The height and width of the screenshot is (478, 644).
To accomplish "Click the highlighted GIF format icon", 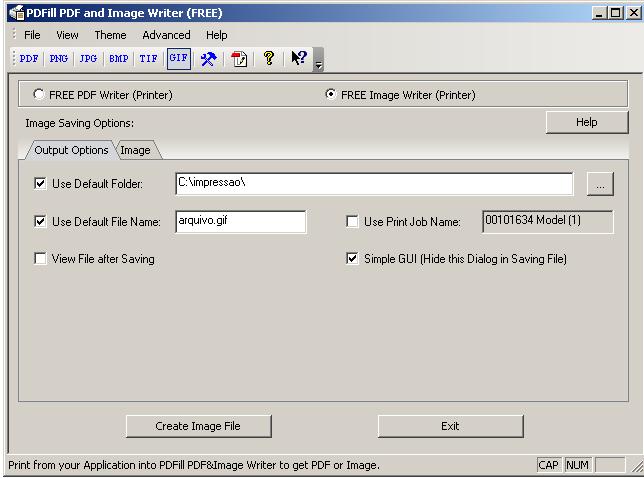I will tap(179, 58).
